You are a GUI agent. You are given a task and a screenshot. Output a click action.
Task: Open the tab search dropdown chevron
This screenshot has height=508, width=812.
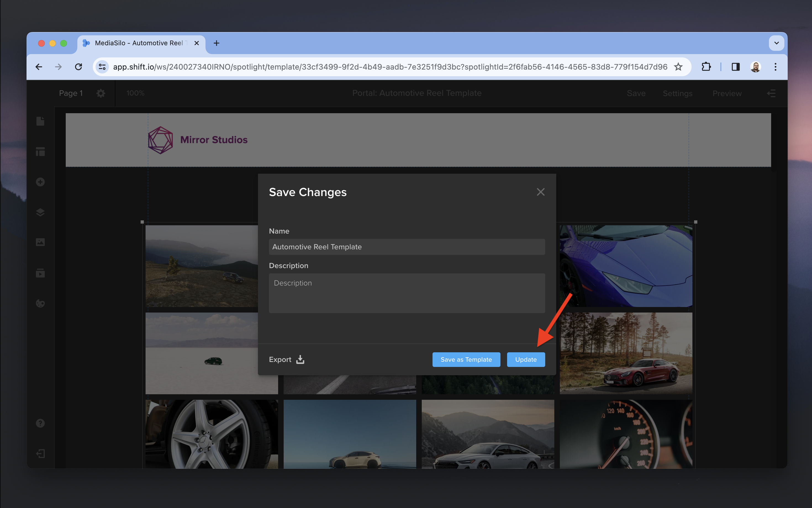click(x=776, y=43)
